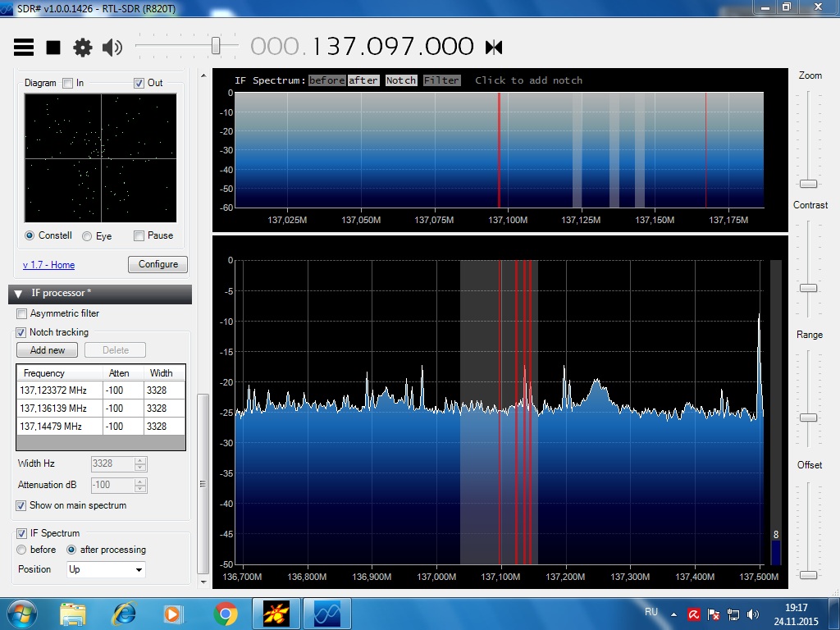Screen dimensions: 840x630
Task: Select the after processing radio button
Action: (71, 550)
